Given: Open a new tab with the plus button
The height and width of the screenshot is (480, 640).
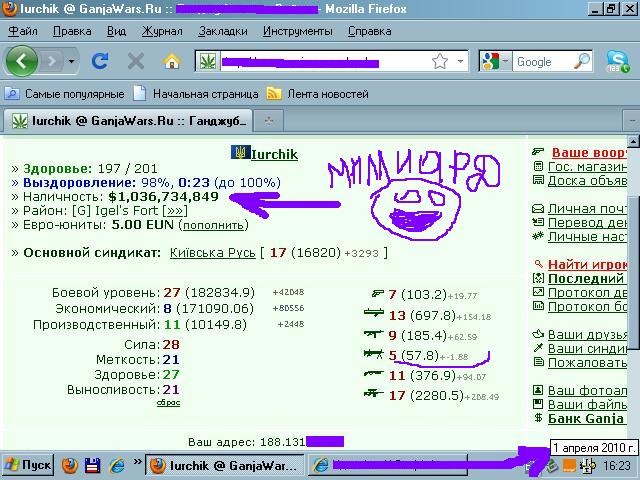Looking at the screenshot, I should point(269,121).
